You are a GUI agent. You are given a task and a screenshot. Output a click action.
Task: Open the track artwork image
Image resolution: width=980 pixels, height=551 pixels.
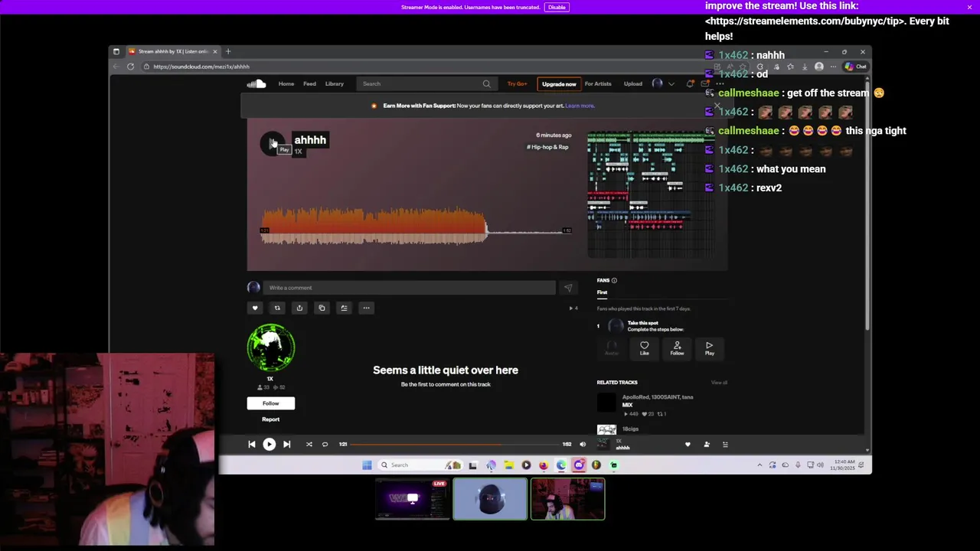pos(652,195)
